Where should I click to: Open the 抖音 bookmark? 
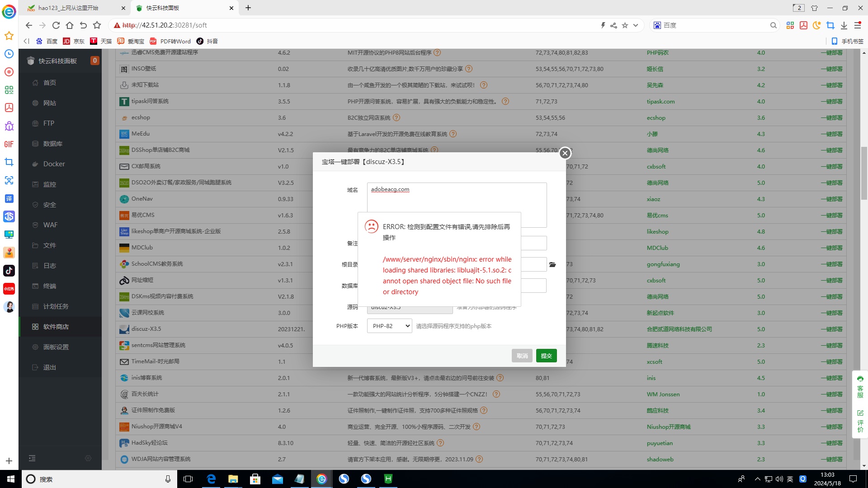coord(207,41)
